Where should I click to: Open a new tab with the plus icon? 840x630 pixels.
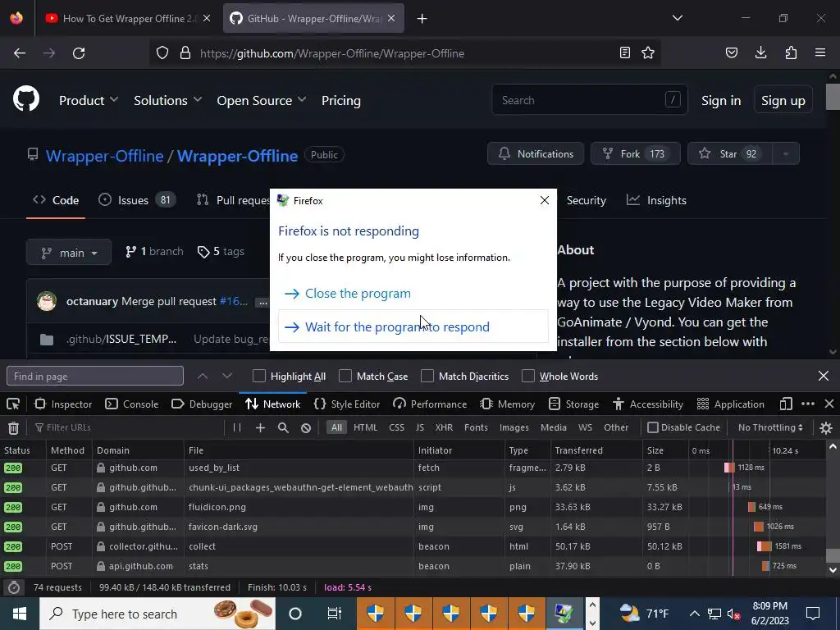422,19
